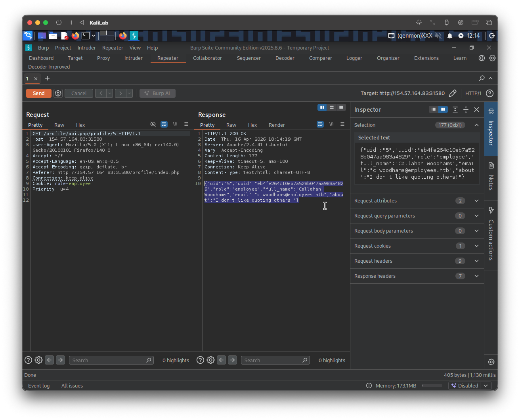The image size is (520, 420).
Task: Open request editor hamburger menu
Action: point(186,124)
